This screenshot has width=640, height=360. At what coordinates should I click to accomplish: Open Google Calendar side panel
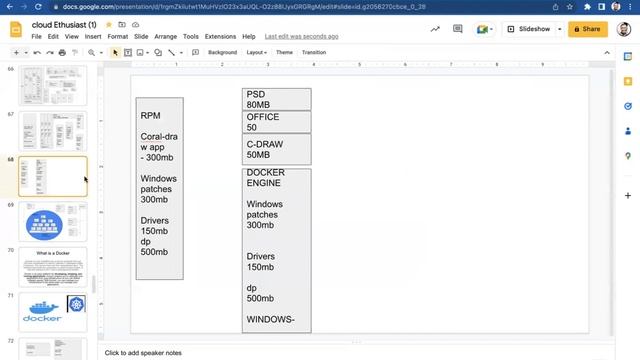tap(628, 57)
